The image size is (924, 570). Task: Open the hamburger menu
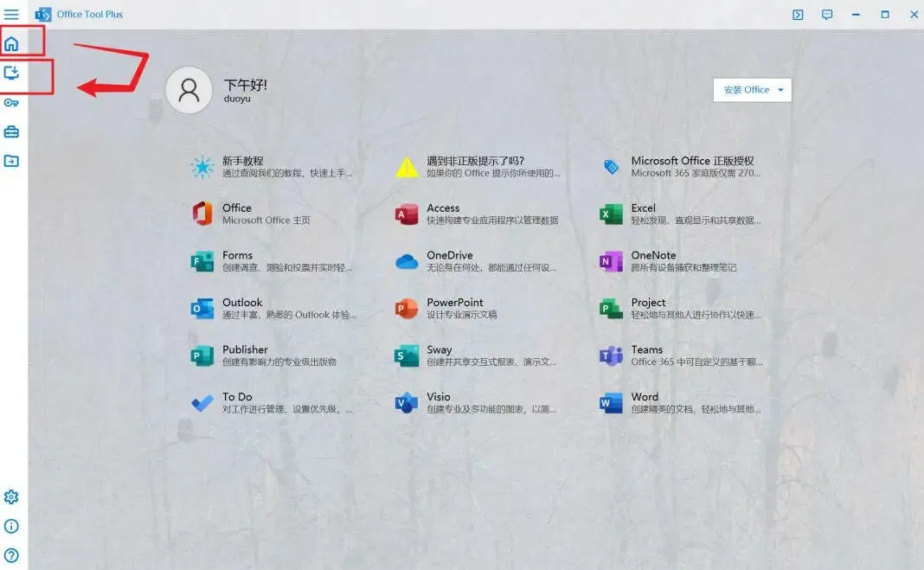click(11, 14)
